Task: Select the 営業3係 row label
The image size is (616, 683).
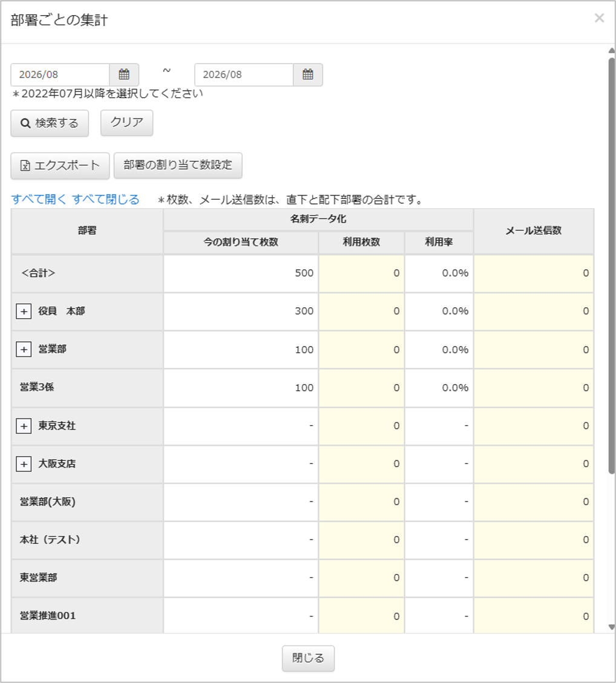Action: (37, 387)
